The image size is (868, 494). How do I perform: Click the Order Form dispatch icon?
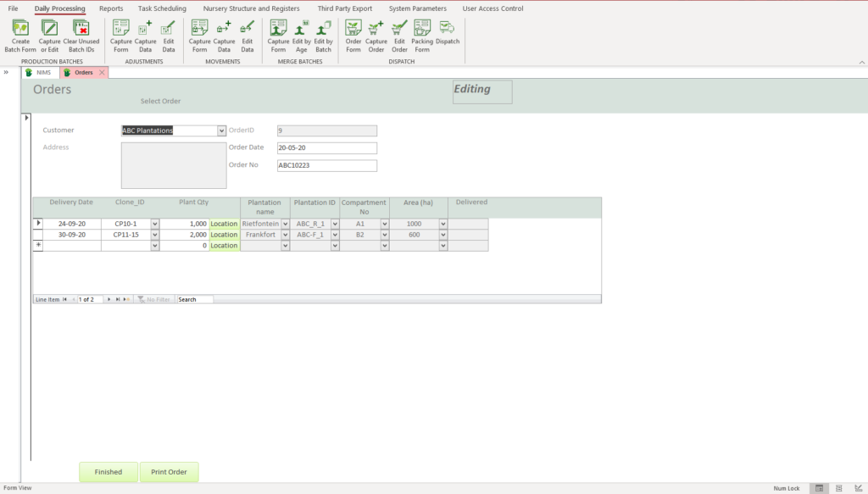click(353, 36)
